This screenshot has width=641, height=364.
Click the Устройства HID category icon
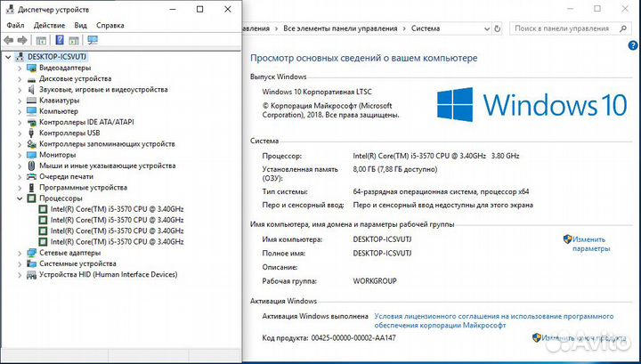[x=31, y=274]
